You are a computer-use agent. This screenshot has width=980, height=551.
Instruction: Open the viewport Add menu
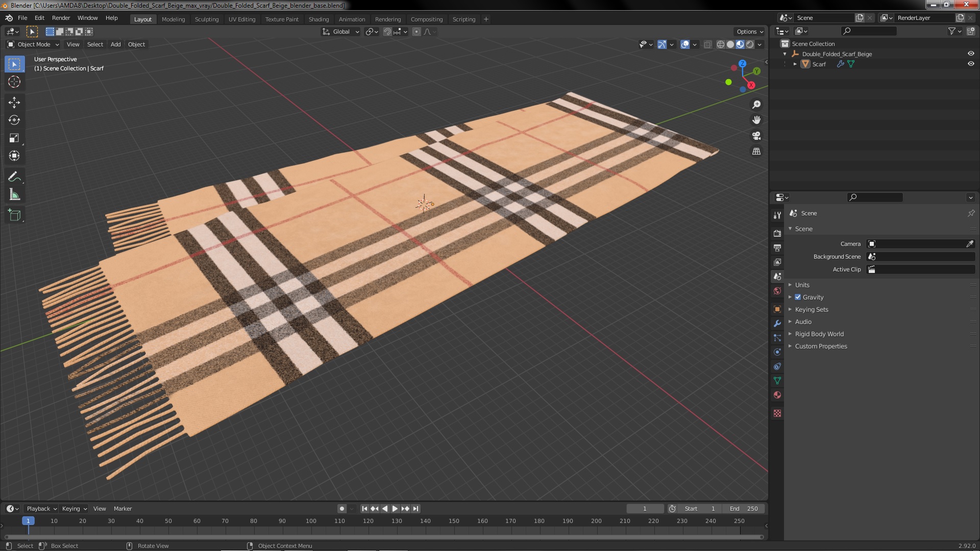point(116,44)
